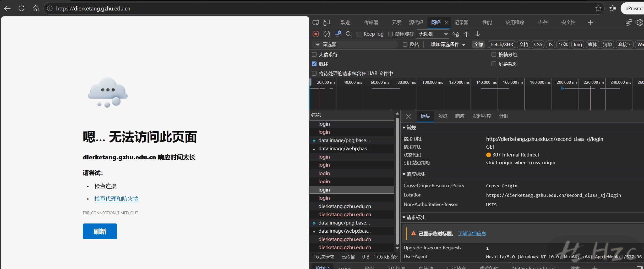Open the browser home page icon
The height and width of the screenshot is (269, 644).
[x=36, y=8]
